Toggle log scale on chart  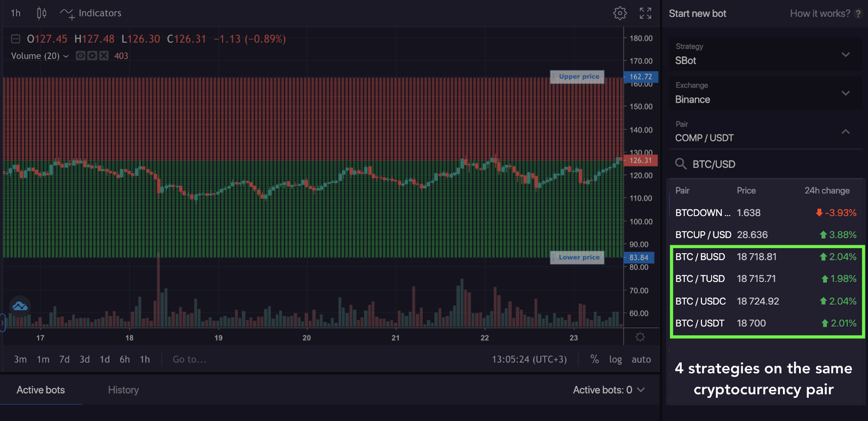tap(615, 359)
